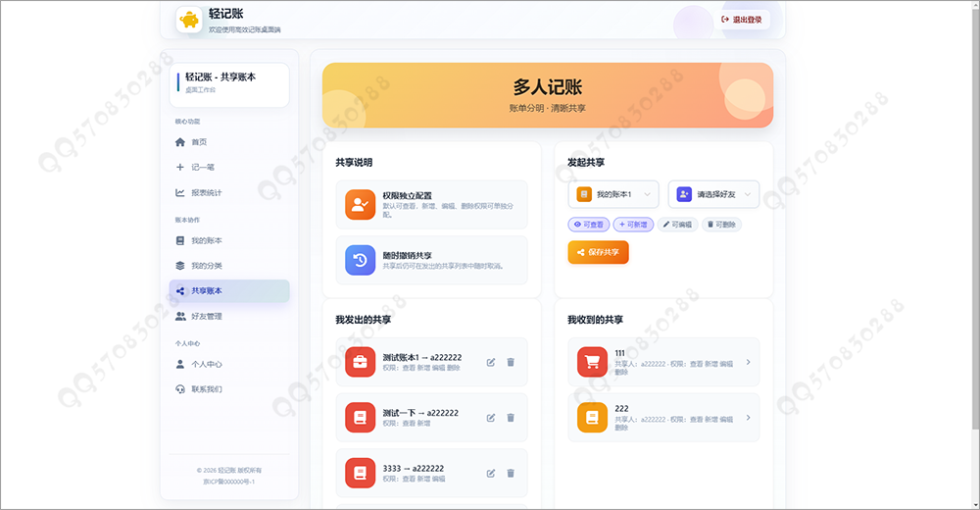Expand the received share 111 chevron

[748, 362]
